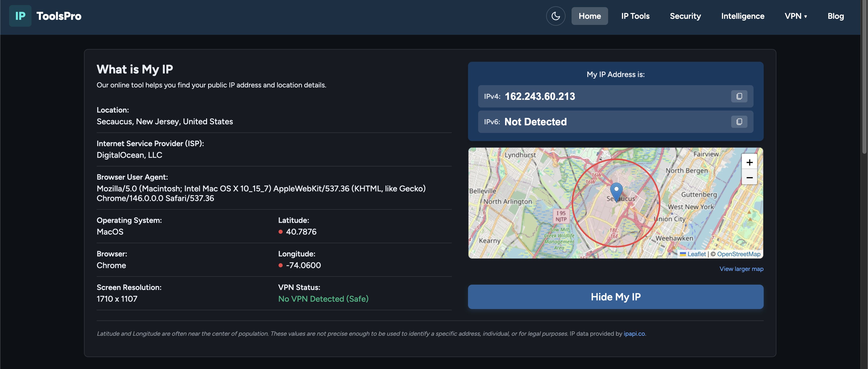The height and width of the screenshot is (369, 868).
Task: Click the red longitude dot indicator
Action: (x=280, y=266)
